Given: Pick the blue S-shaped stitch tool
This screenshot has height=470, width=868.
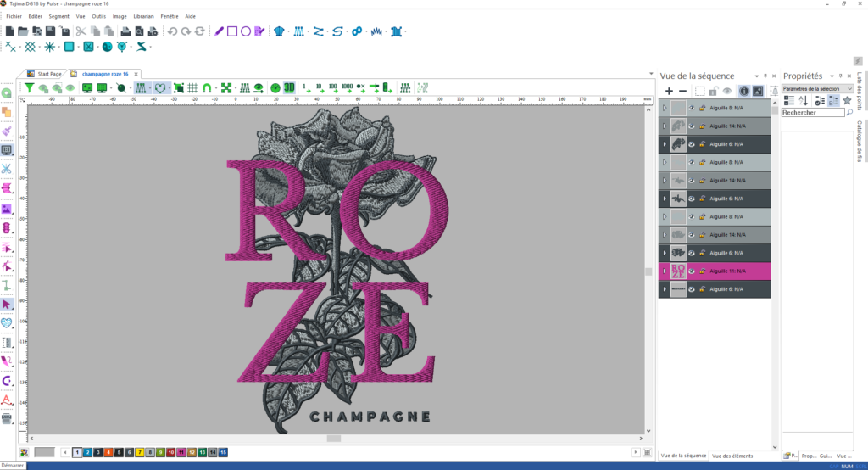Looking at the screenshot, I should [x=337, y=31].
